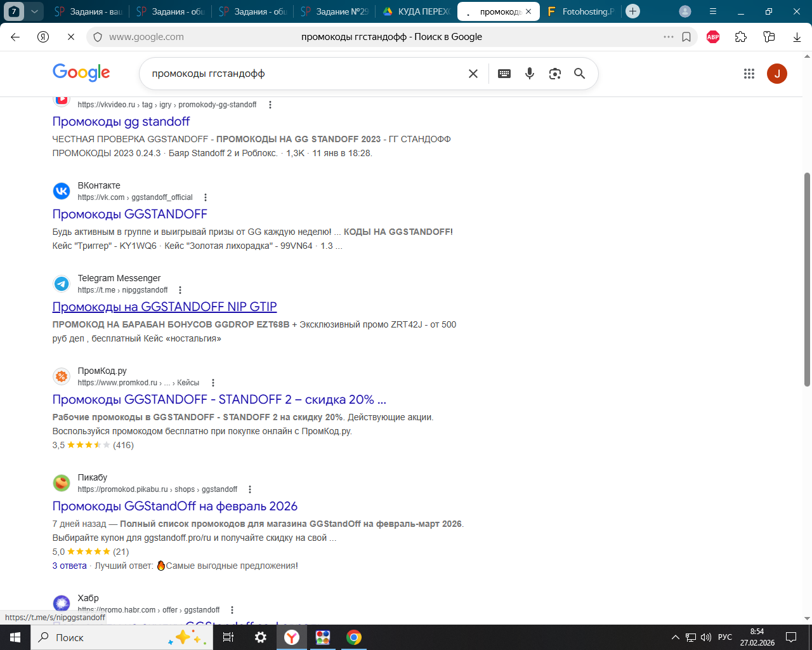Open the taskbar clock showing 8:54
812x650 pixels.
tap(757, 637)
